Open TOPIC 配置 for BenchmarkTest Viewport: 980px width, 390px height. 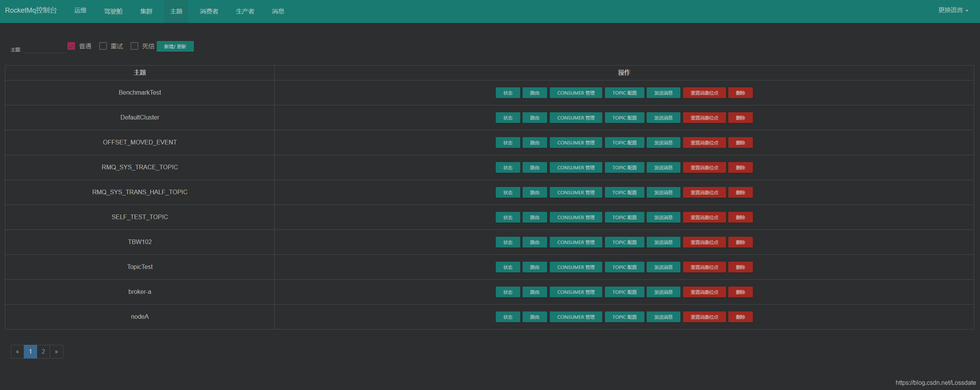tap(624, 93)
